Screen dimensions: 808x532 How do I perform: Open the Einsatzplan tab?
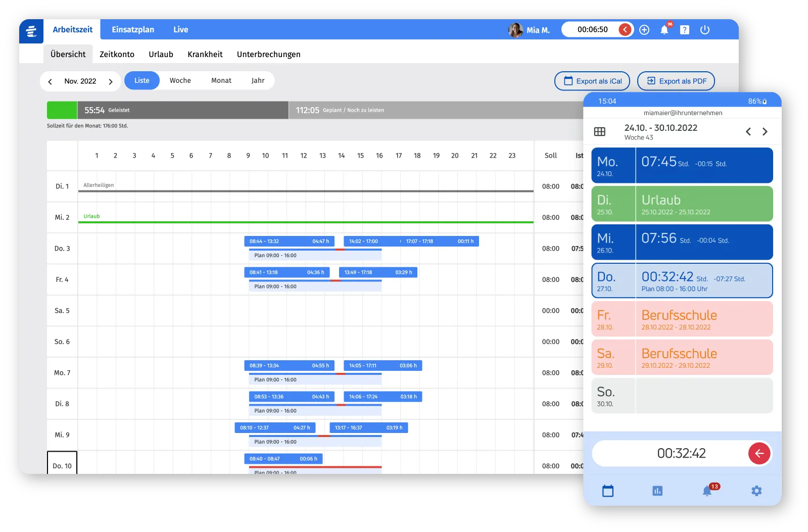133,30
